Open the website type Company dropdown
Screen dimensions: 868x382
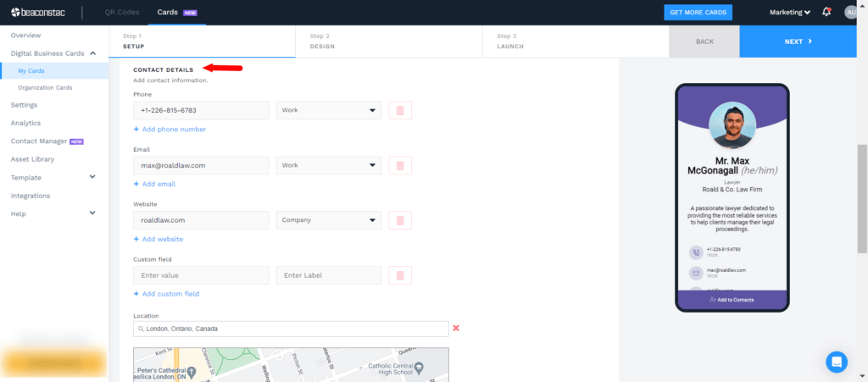pyautogui.click(x=329, y=220)
